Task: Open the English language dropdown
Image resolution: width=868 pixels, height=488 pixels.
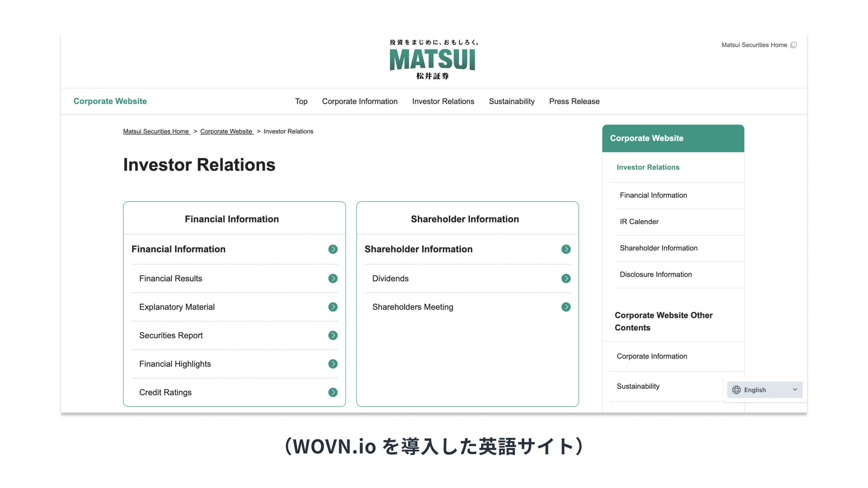Action: point(764,390)
